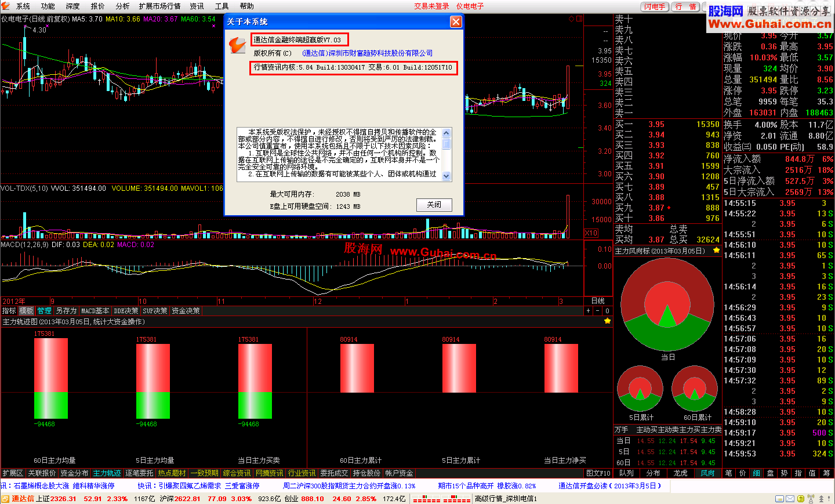The height and width of the screenshot is (504, 835).
Task: Click the 高级行情_深圳电信1 server status
Action: 506,499
